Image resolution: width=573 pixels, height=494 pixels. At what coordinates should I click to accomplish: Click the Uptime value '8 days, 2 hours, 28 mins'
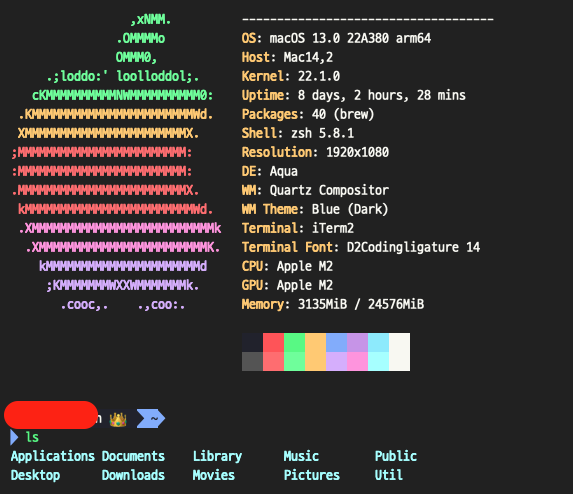click(x=382, y=95)
